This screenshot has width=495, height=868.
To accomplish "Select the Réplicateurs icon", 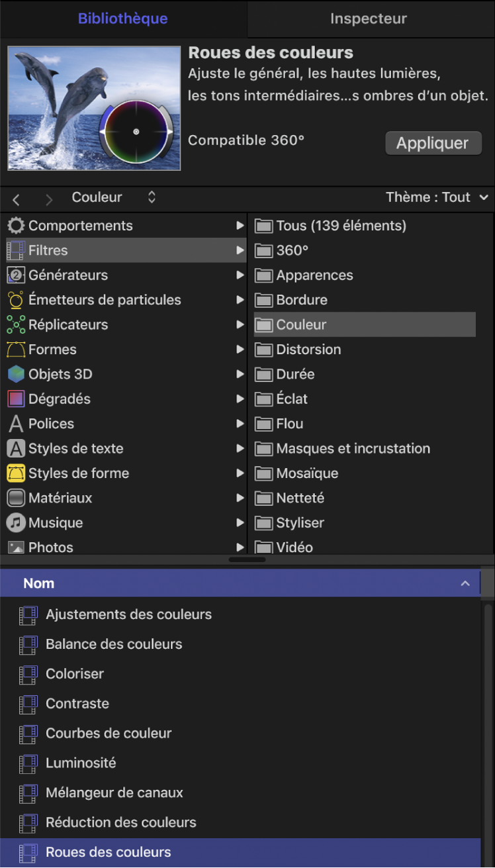I will (16, 324).
